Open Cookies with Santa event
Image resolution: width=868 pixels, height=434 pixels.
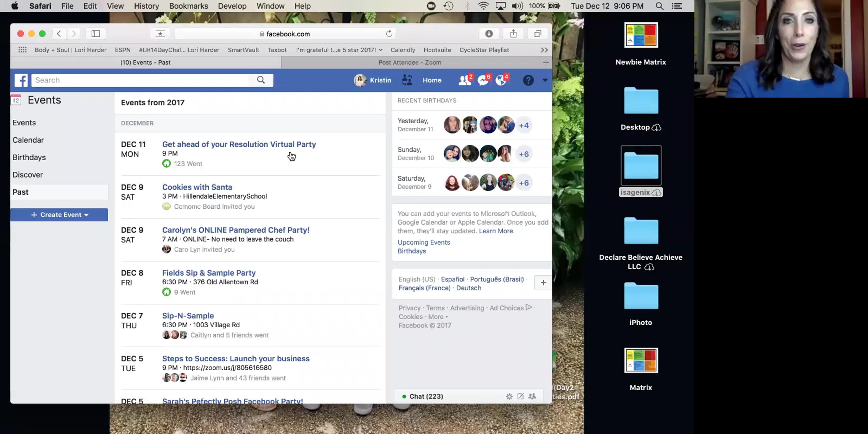(x=197, y=187)
